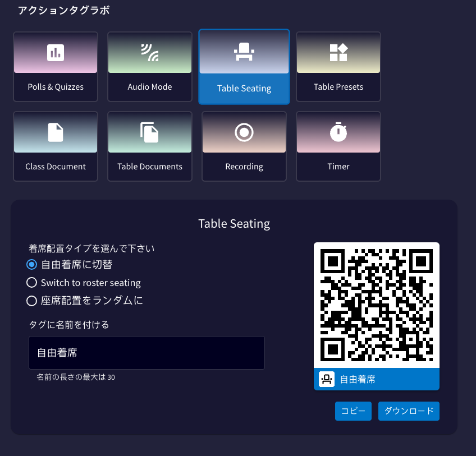Open the Table Presets label
The image size is (476, 456).
tap(338, 87)
